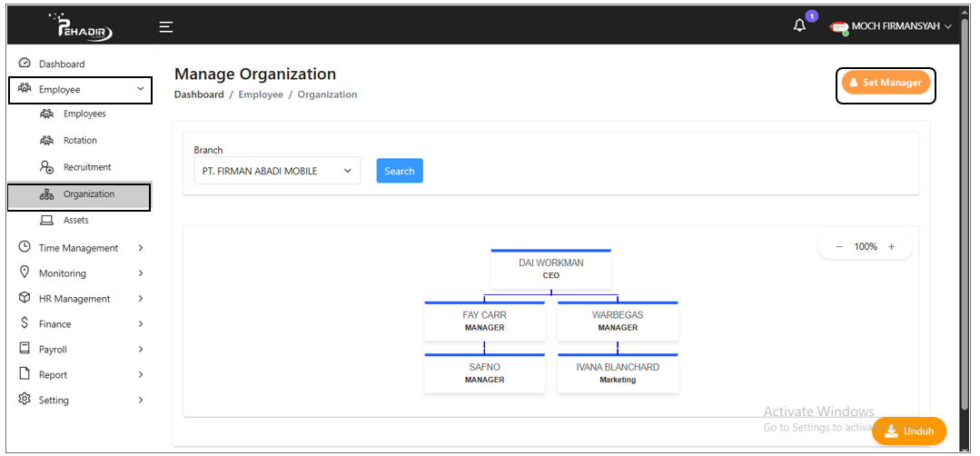The height and width of the screenshot is (456, 980).
Task: Open notifications bell icon
Action: point(799,25)
